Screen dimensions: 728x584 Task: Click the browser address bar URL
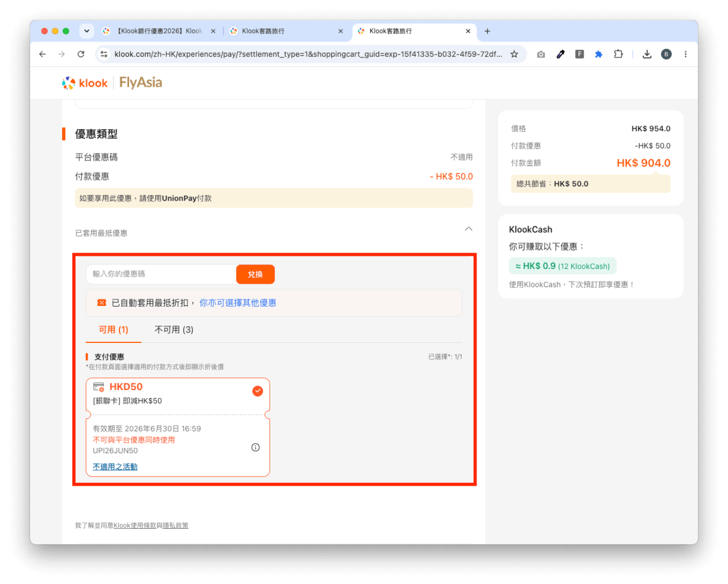[x=308, y=54]
